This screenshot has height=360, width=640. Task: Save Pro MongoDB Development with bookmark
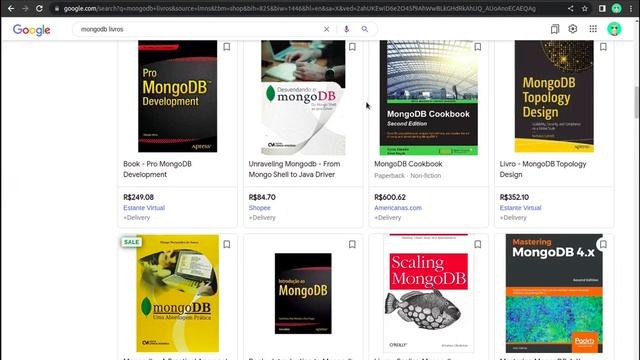pos(227,47)
